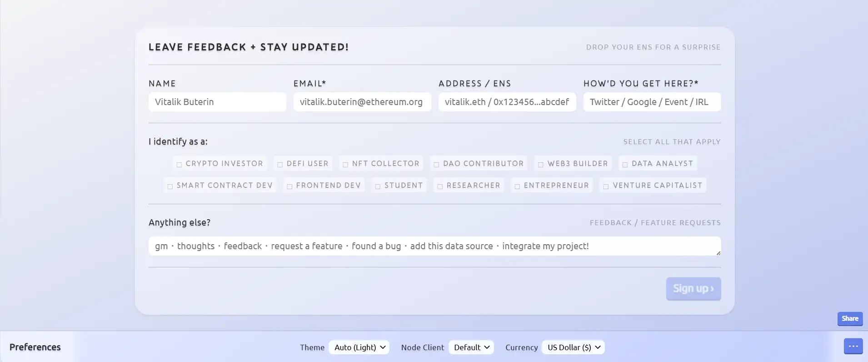
Task: Select the Venture Capitalist checkbox
Action: 606,186
